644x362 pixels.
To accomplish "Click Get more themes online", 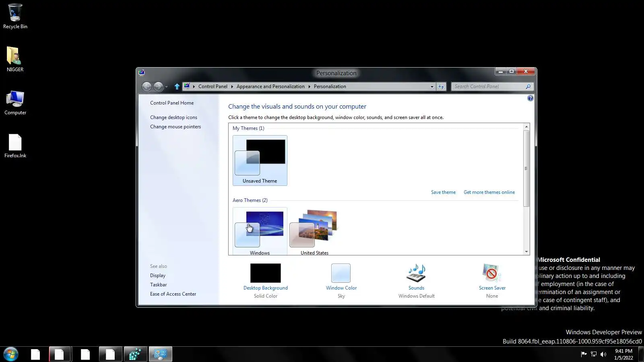I will click(489, 192).
